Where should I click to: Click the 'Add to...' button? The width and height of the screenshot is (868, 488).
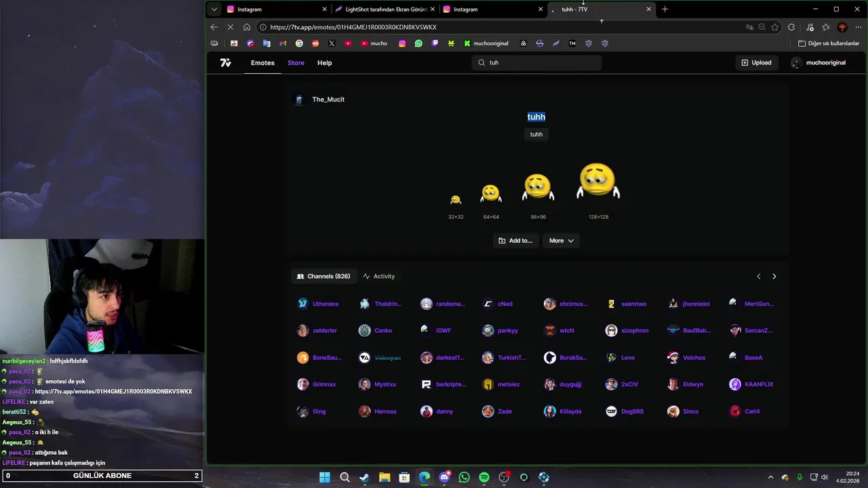(515, 241)
